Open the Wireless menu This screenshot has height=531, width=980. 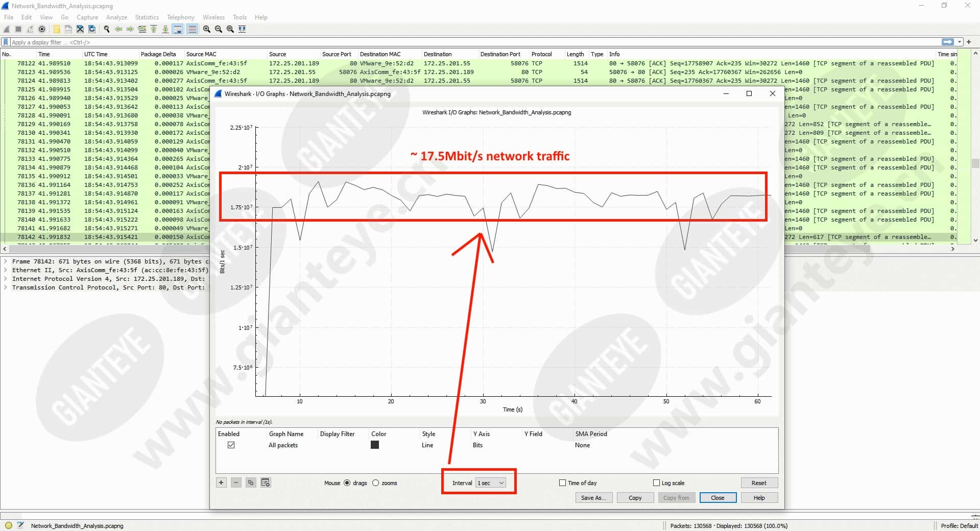pos(213,17)
